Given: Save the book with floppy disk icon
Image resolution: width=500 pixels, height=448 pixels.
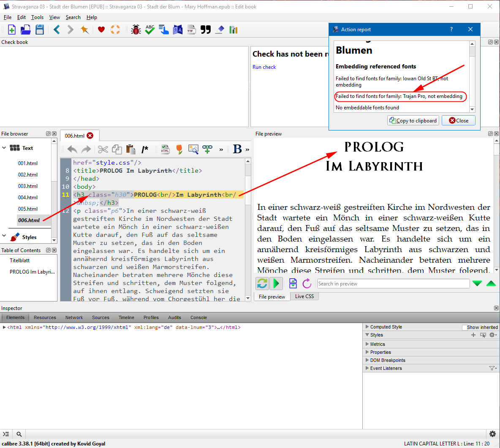Looking at the screenshot, I should point(40,30).
